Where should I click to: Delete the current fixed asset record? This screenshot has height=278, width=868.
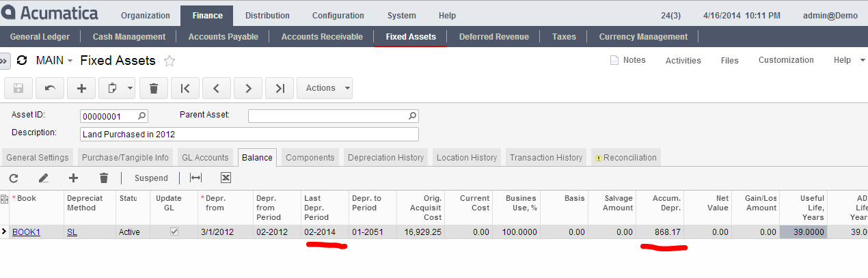pos(154,88)
